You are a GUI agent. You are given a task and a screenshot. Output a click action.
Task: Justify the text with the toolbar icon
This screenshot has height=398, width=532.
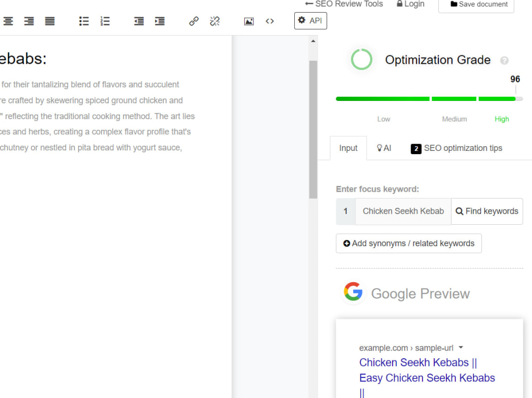(x=50, y=21)
